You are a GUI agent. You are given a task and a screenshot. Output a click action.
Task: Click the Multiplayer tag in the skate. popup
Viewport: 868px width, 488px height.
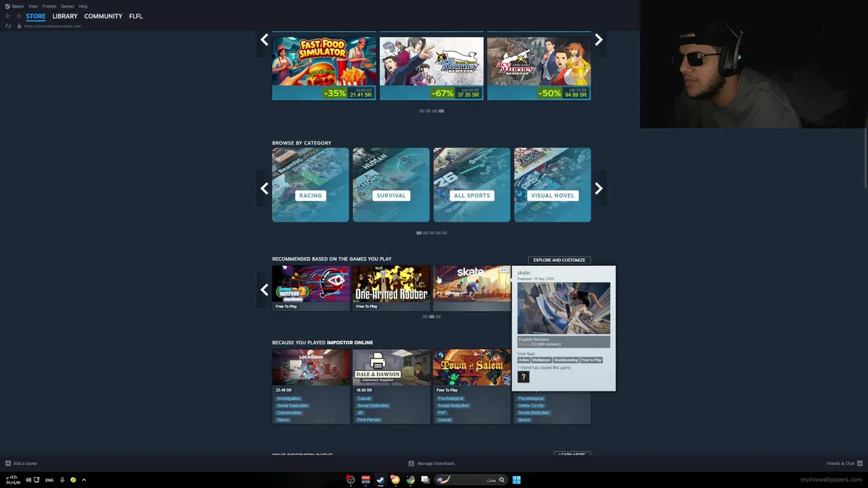point(541,360)
